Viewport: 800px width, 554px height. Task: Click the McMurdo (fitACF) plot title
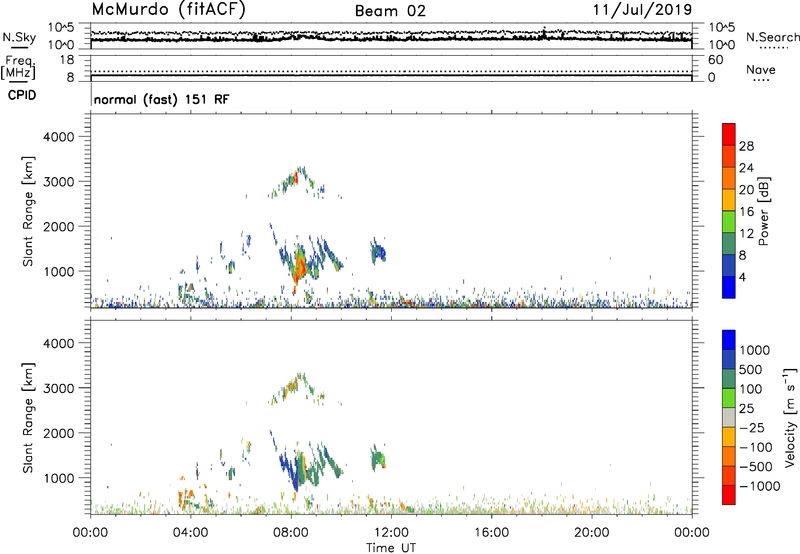click(x=168, y=10)
